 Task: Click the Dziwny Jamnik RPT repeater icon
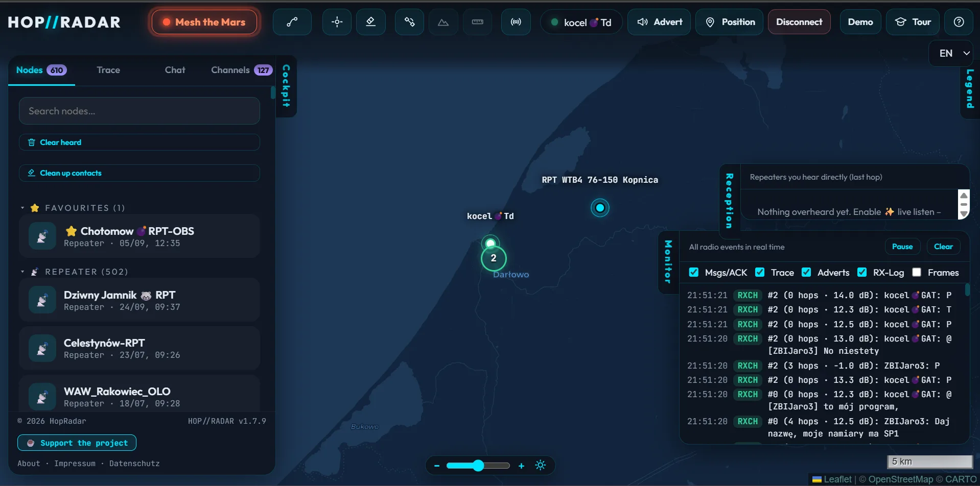42,300
